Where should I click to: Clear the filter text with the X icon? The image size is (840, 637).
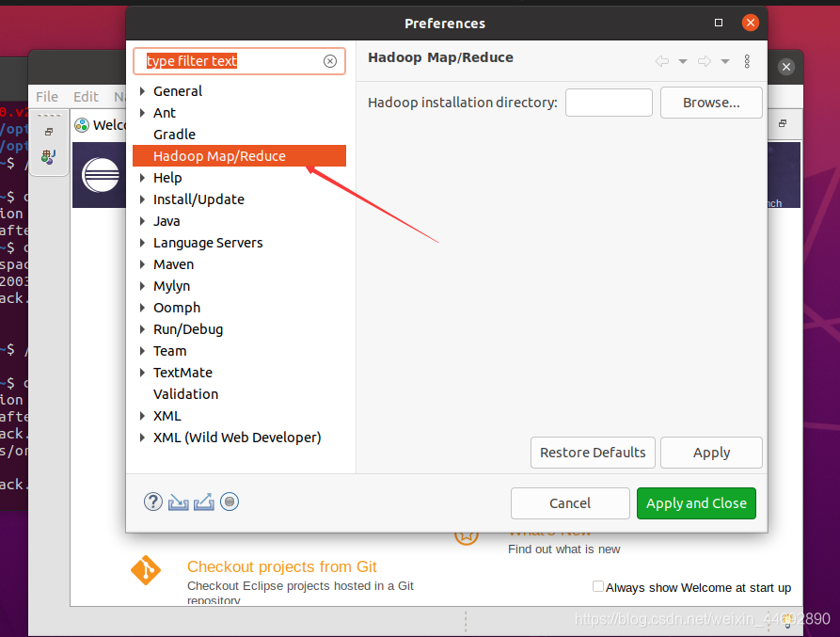pyautogui.click(x=330, y=61)
